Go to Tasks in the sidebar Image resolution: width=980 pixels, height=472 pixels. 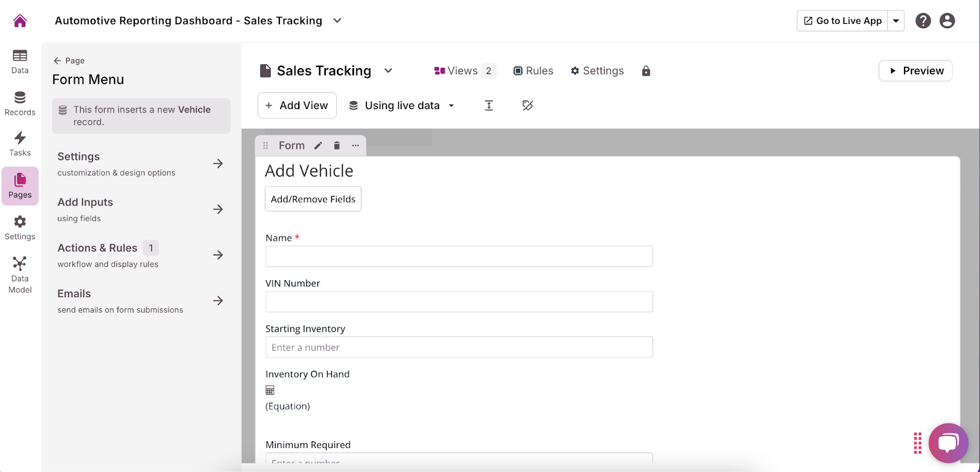[20, 144]
